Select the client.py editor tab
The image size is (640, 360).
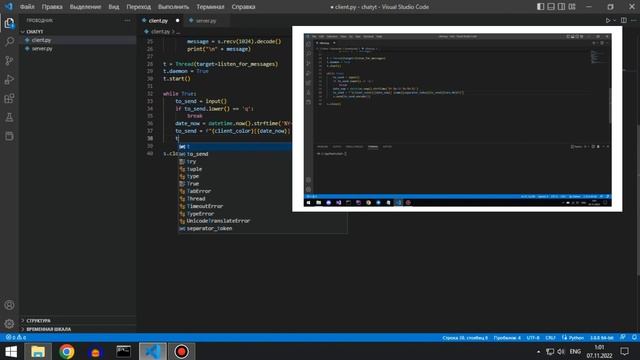pyautogui.click(x=158, y=20)
